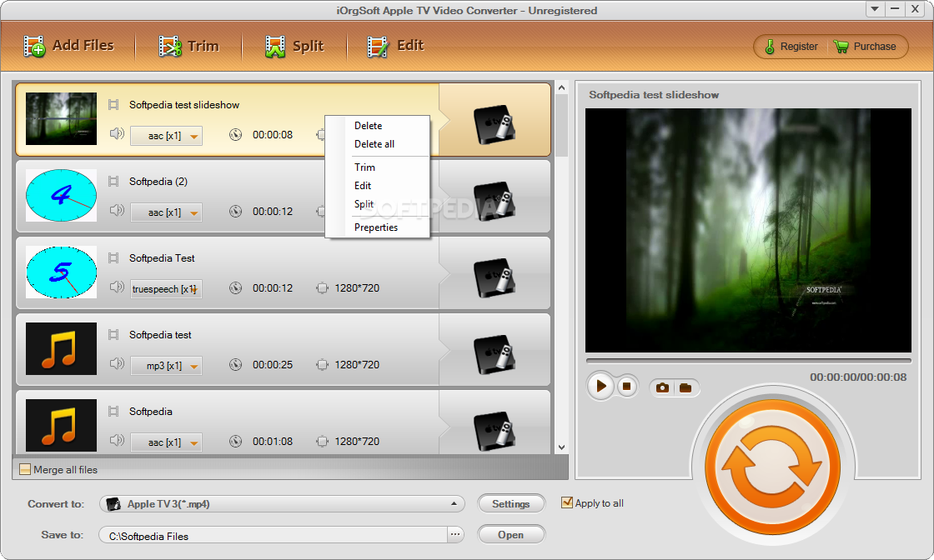Click film strip icon beside Softpedia test slideshow
934x560 pixels.
113,105
